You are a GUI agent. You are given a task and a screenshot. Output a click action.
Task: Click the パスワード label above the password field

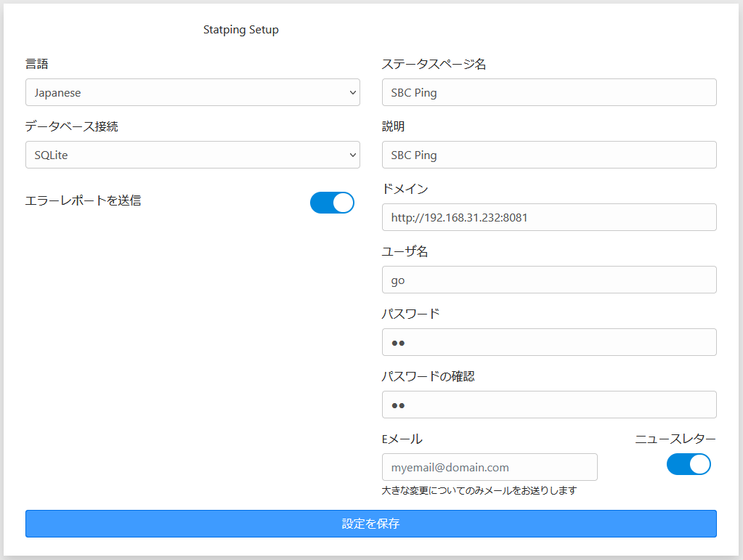point(411,314)
